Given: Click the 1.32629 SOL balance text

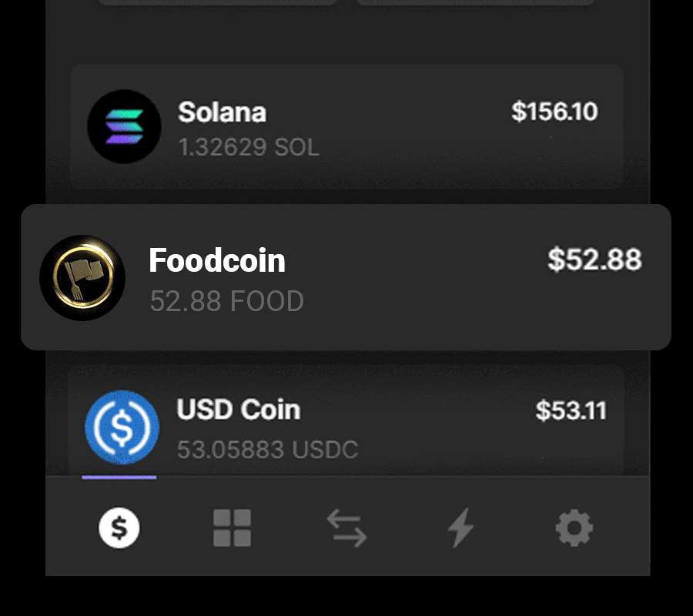Looking at the screenshot, I should pyautogui.click(x=249, y=147).
